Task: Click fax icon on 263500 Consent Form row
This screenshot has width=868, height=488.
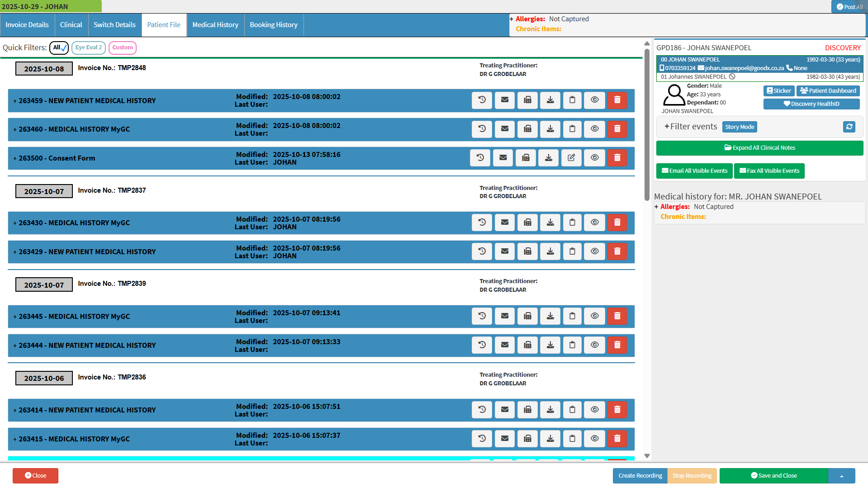Action: click(526, 158)
